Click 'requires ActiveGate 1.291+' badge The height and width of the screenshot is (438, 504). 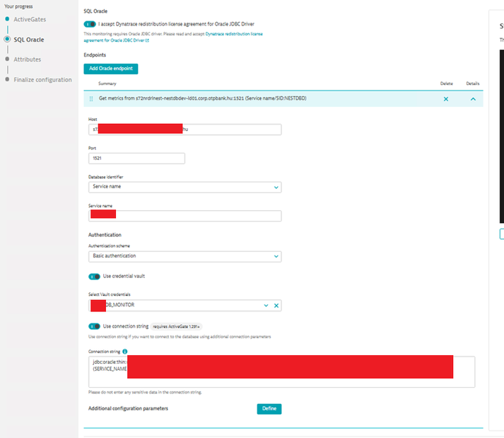[176, 327]
